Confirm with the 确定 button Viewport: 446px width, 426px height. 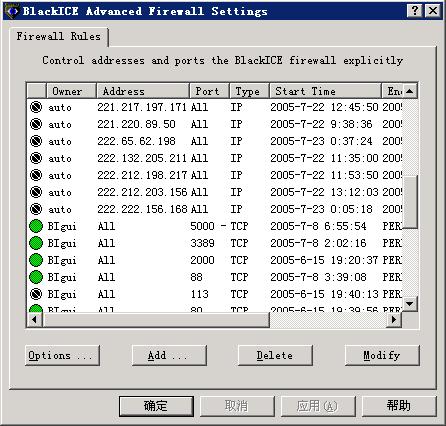156,406
